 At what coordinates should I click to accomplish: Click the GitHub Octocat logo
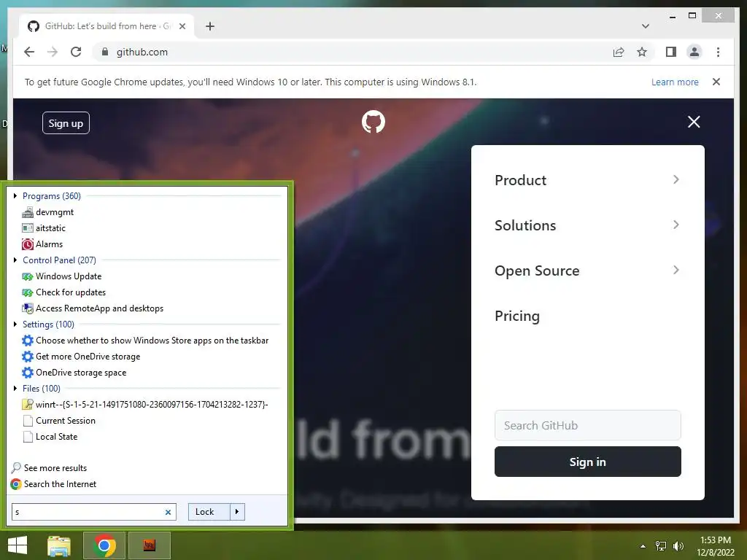[373, 122]
